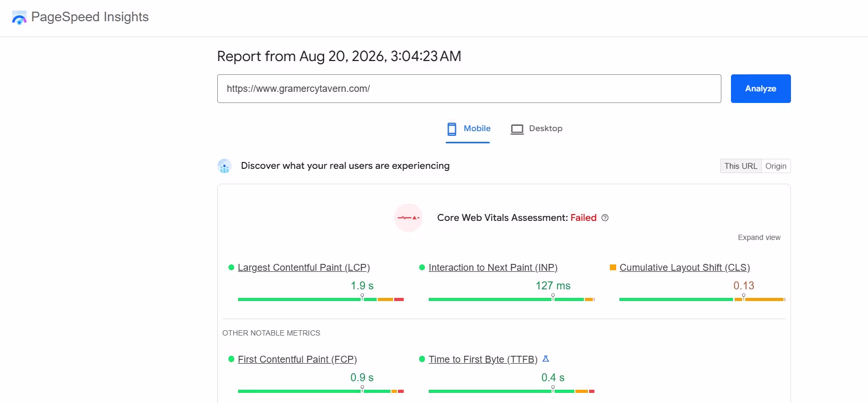
Task: Click the failed assessment pulse icon
Action: tap(409, 218)
